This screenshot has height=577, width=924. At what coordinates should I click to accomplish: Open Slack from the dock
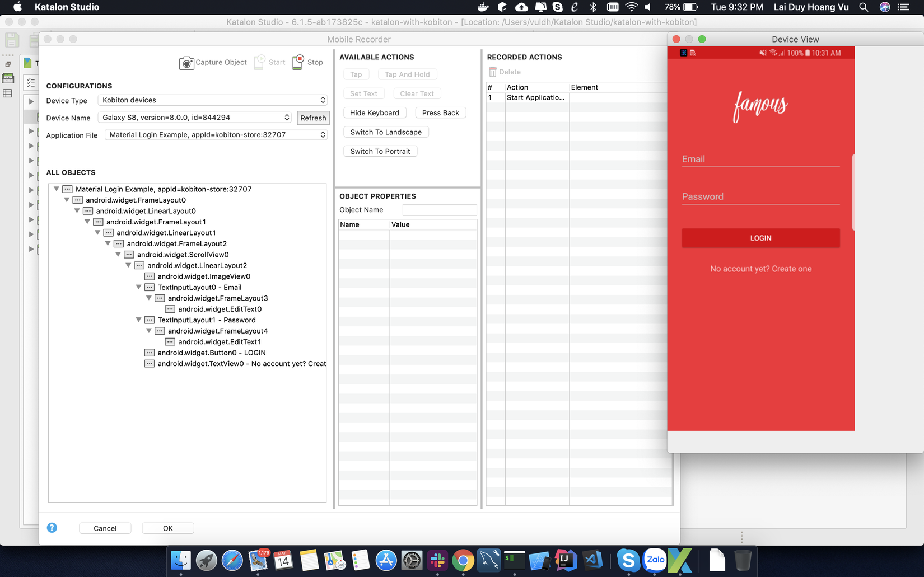tap(437, 560)
